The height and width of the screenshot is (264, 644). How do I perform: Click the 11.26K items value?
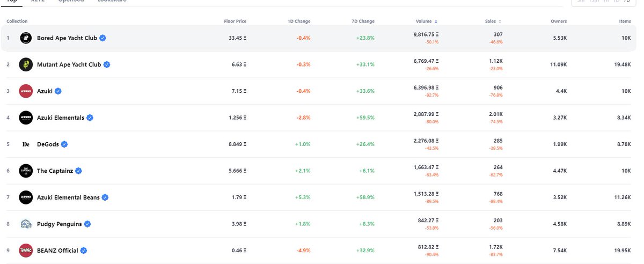(x=622, y=197)
